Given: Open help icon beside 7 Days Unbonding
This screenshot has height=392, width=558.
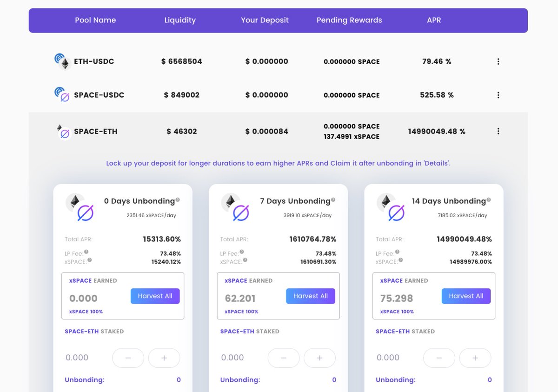Looking at the screenshot, I should point(333,200).
